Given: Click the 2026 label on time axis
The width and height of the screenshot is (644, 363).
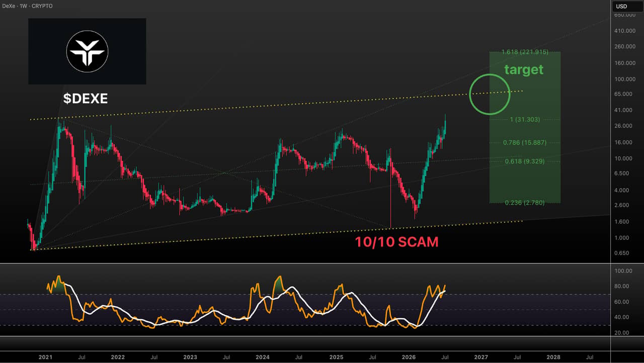Looking at the screenshot, I should (409, 357).
